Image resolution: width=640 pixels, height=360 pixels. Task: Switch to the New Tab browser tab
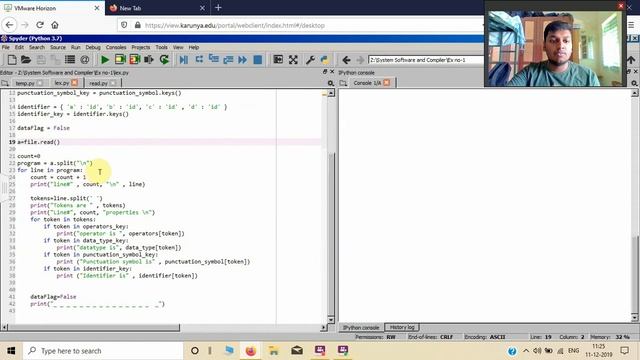point(158,8)
